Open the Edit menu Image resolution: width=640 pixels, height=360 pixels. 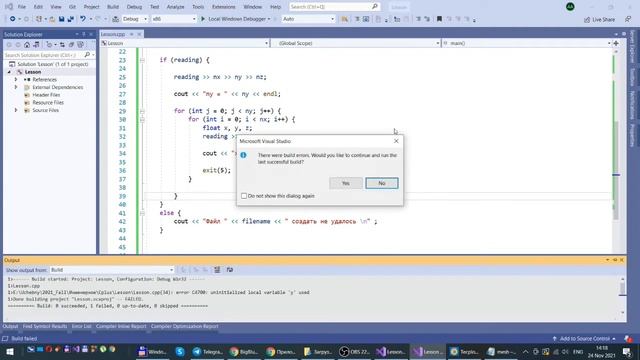pyautogui.click(x=38, y=7)
